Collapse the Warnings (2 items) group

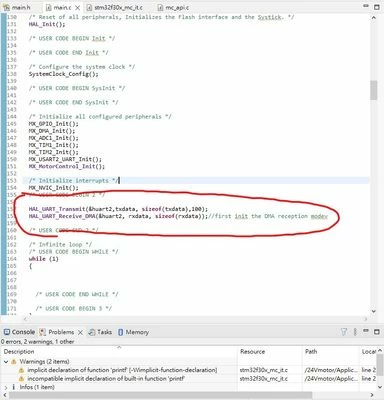6,361
